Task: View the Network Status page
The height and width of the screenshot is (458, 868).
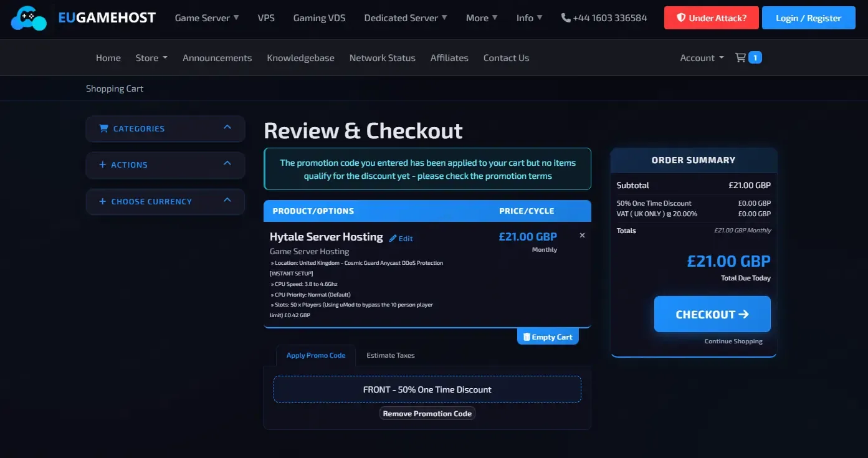Action: click(383, 58)
